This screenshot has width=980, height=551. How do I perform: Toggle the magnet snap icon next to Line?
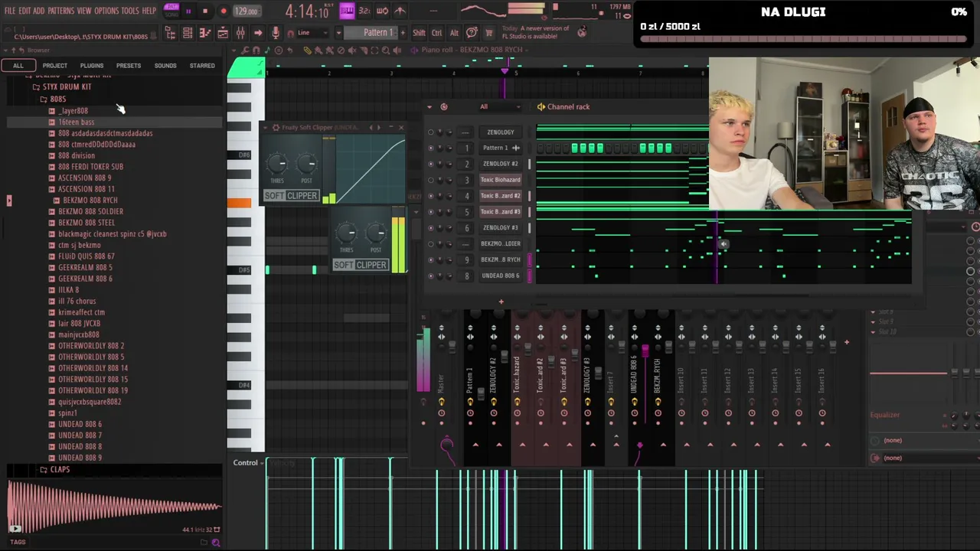coord(292,33)
